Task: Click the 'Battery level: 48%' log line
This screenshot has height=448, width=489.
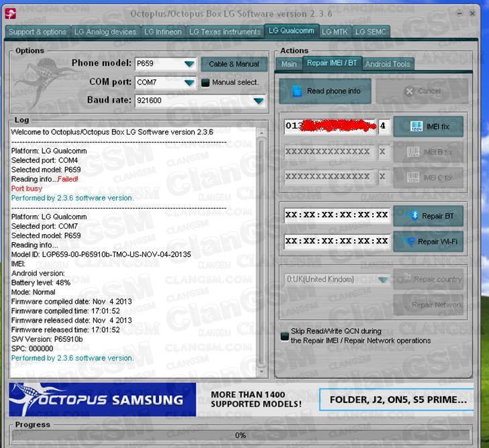Action: pyautogui.click(x=41, y=283)
